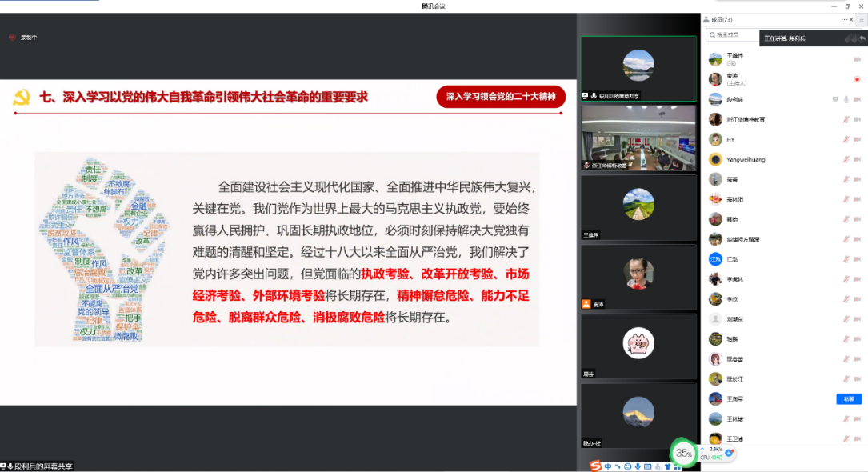Toggle the muted microphone icon for 江弘
The width and height of the screenshot is (868, 472).
pyautogui.click(x=846, y=259)
